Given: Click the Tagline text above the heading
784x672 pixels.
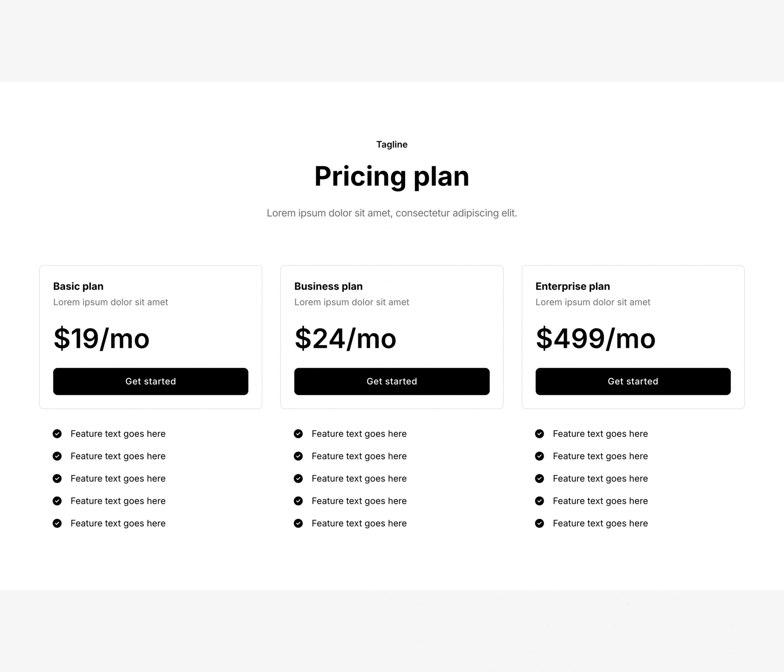Looking at the screenshot, I should point(392,145).
